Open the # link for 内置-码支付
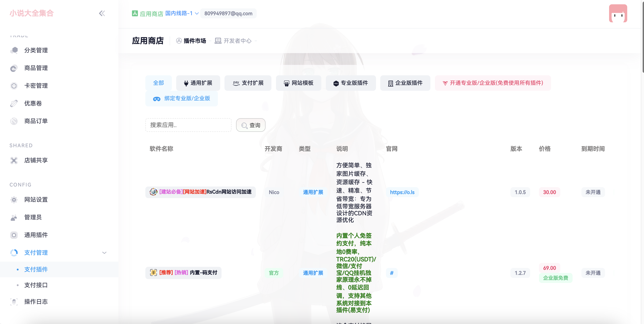Viewport: 644px width, 324px height. coord(392,273)
